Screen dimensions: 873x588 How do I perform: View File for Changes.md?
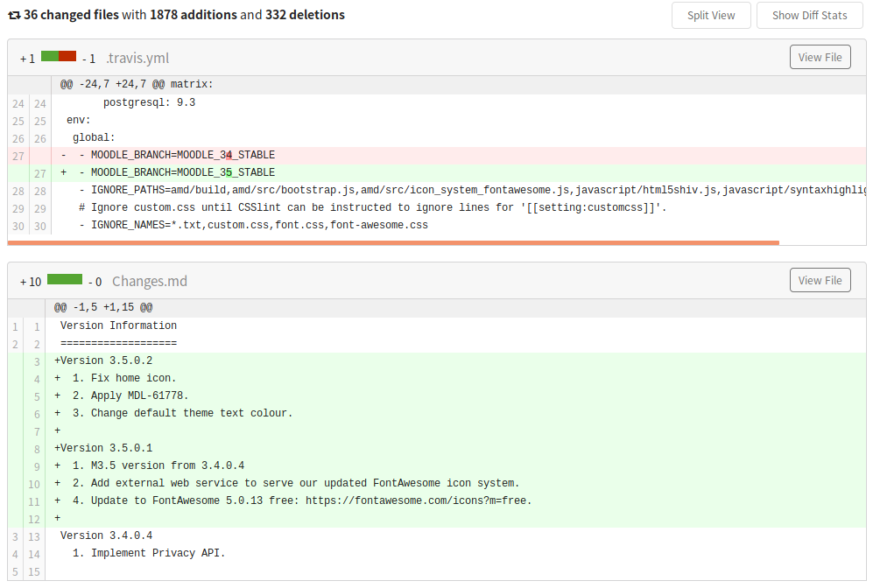click(820, 280)
